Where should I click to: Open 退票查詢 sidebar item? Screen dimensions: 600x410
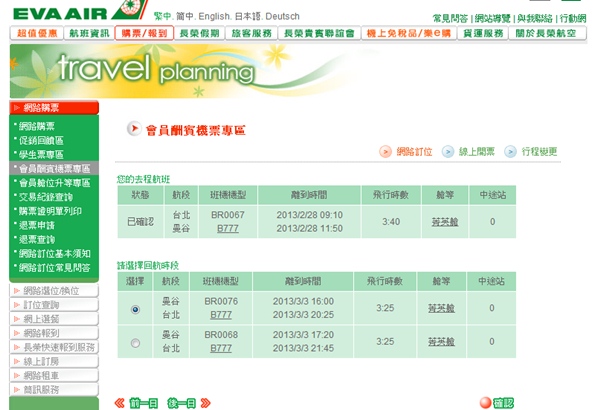37,240
